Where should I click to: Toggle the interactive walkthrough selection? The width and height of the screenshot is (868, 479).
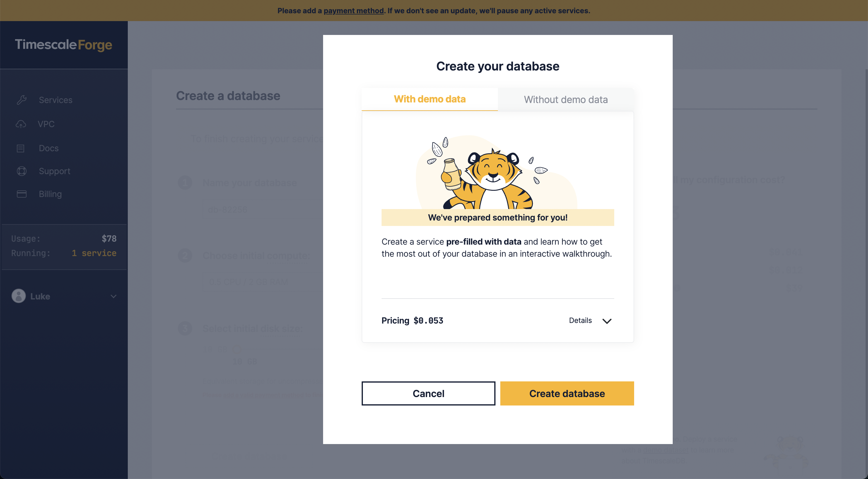click(429, 99)
